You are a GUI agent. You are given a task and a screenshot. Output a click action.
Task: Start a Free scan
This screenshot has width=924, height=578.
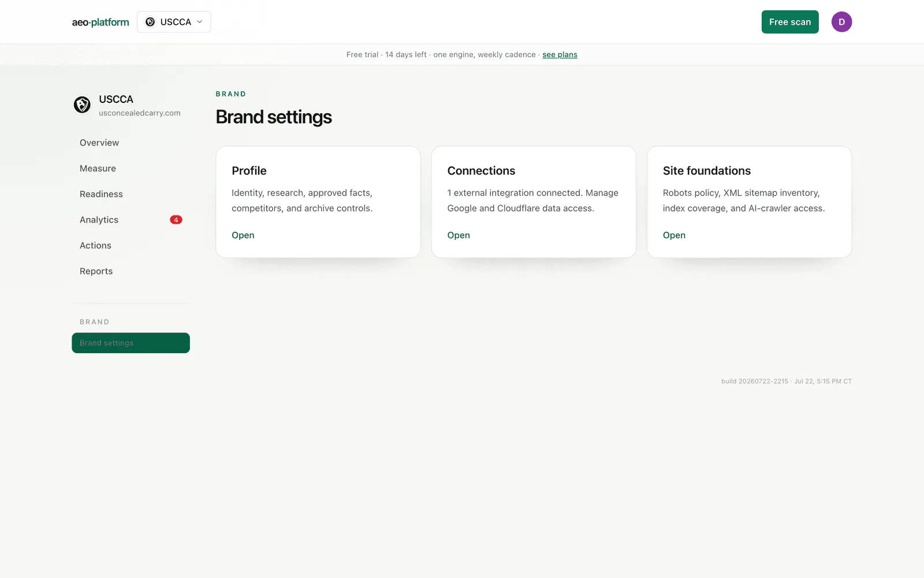pos(790,22)
